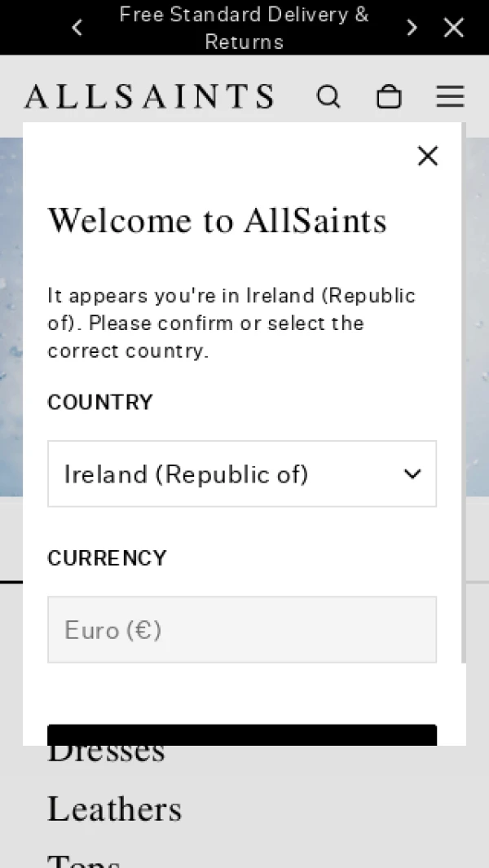The height and width of the screenshot is (868, 489).
Task: Advance to the next announcement banner message
Action: point(412,27)
